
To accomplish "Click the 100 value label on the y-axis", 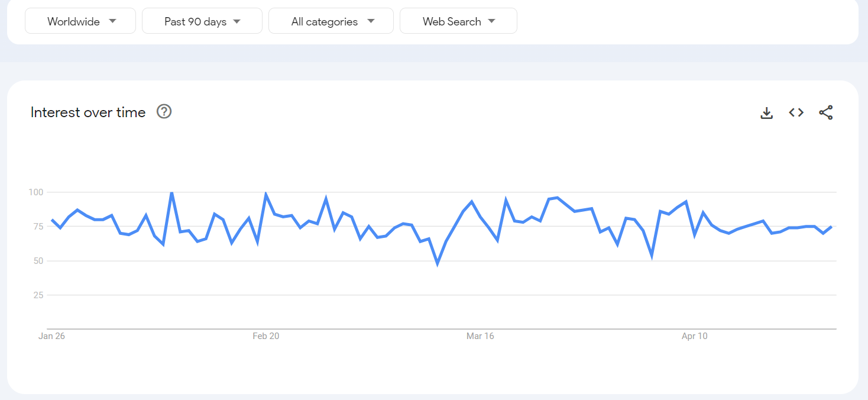I will click(x=35, y=192).
